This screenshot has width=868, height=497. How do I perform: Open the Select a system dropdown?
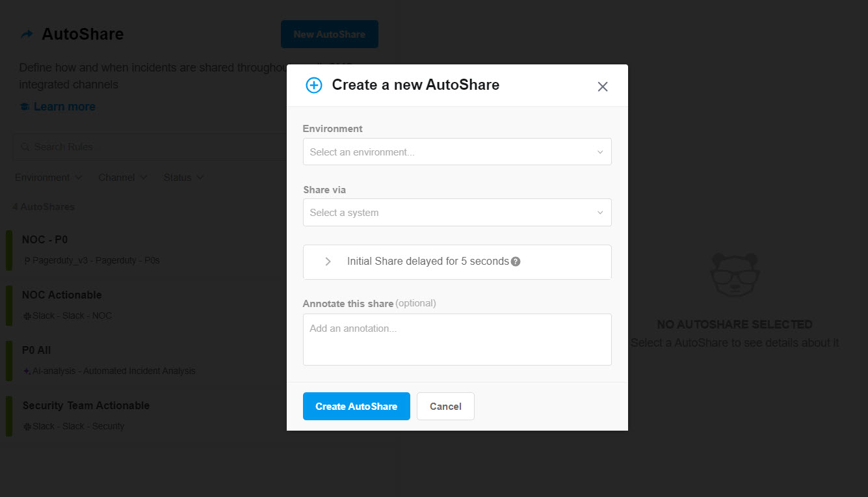(457, 212)
